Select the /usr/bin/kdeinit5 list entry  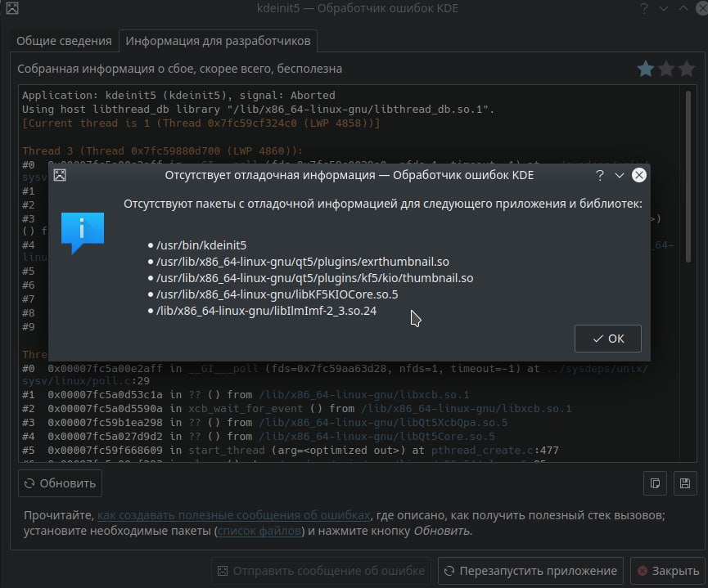point(201,245)
